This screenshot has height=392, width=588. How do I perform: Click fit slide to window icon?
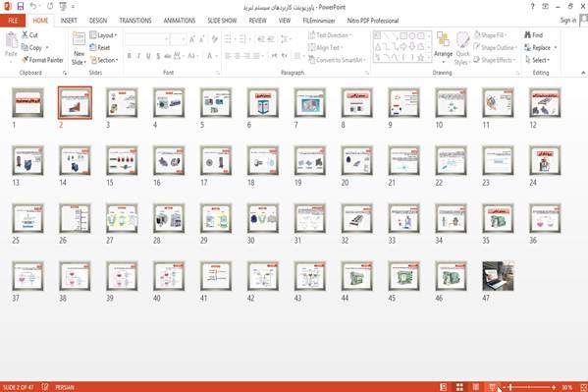pos(583,387)
